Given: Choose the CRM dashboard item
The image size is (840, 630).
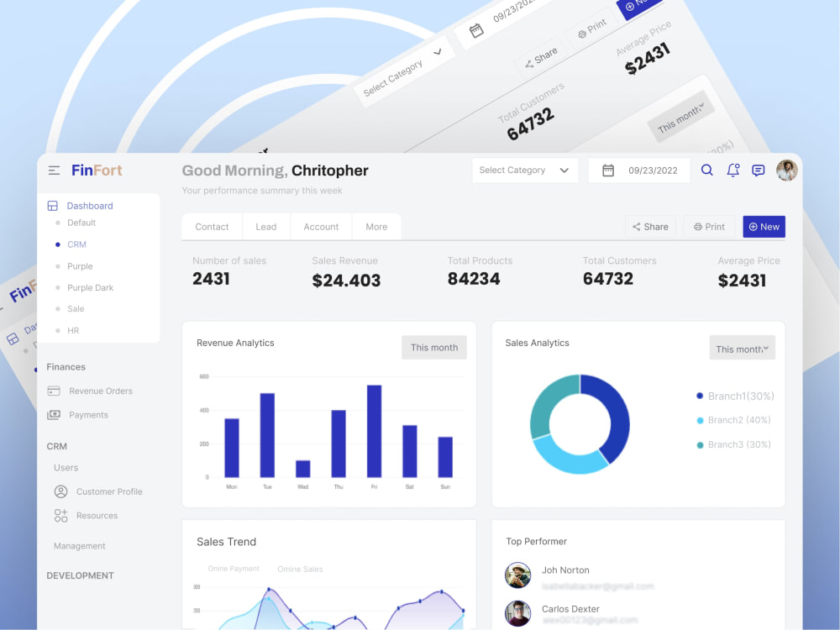Looking at the screenshot, I should [x=76, y=244].
